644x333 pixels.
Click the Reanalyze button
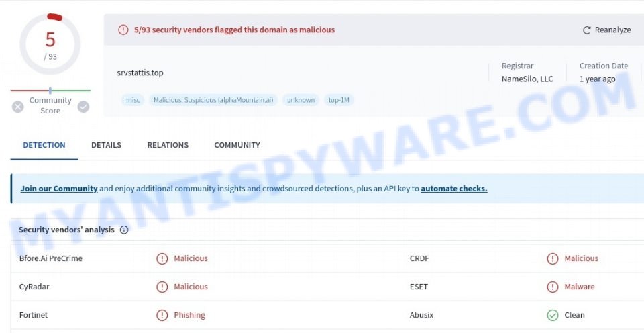[x=606, y=30]
